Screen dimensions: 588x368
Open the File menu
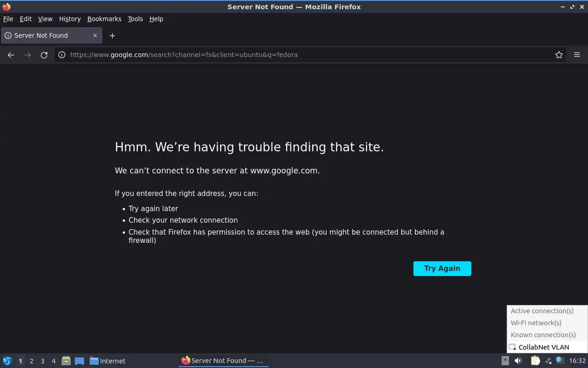tap(8, 19)
